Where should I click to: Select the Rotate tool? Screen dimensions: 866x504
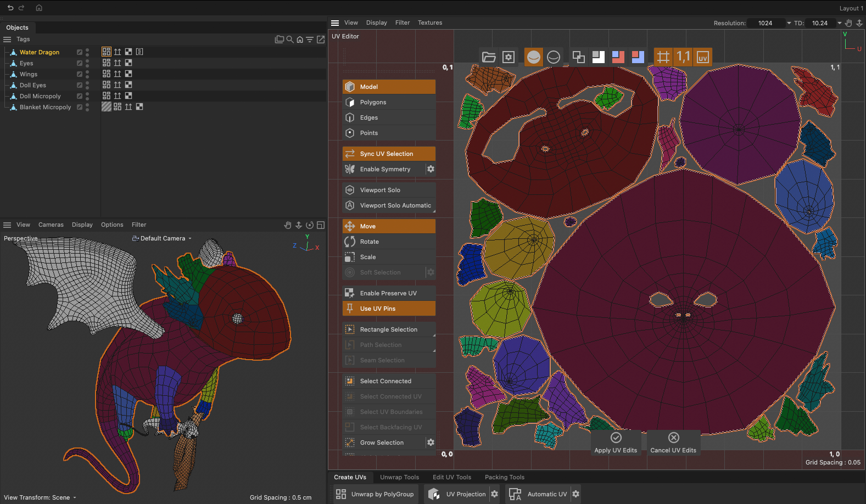[389, 242]
